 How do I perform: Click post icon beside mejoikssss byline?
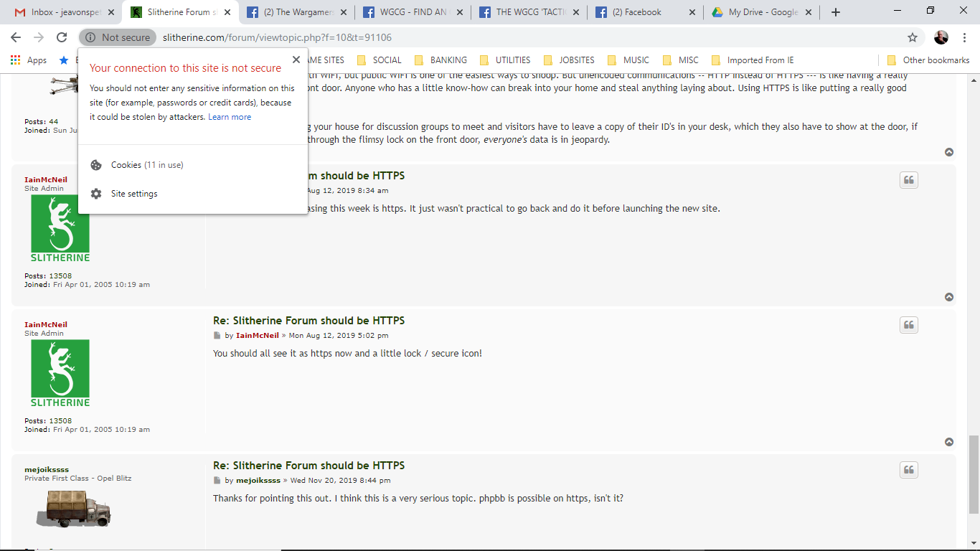[217, 481]
